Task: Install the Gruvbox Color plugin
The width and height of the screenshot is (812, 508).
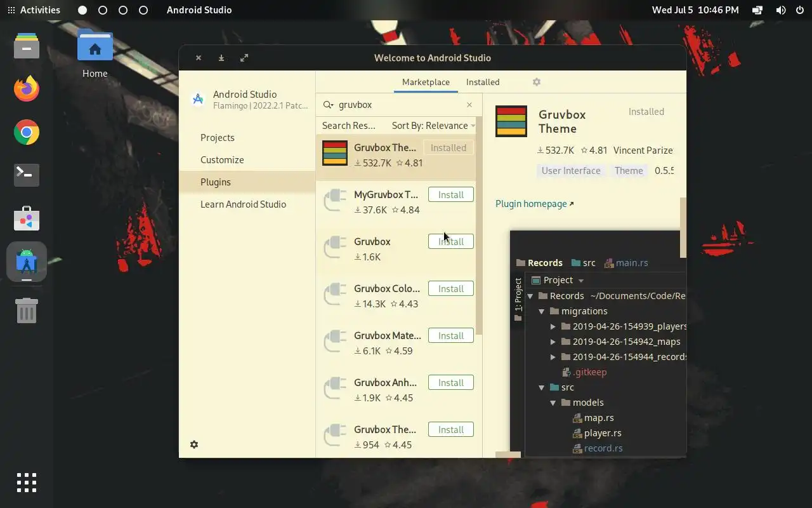Action: coord(451,289)
